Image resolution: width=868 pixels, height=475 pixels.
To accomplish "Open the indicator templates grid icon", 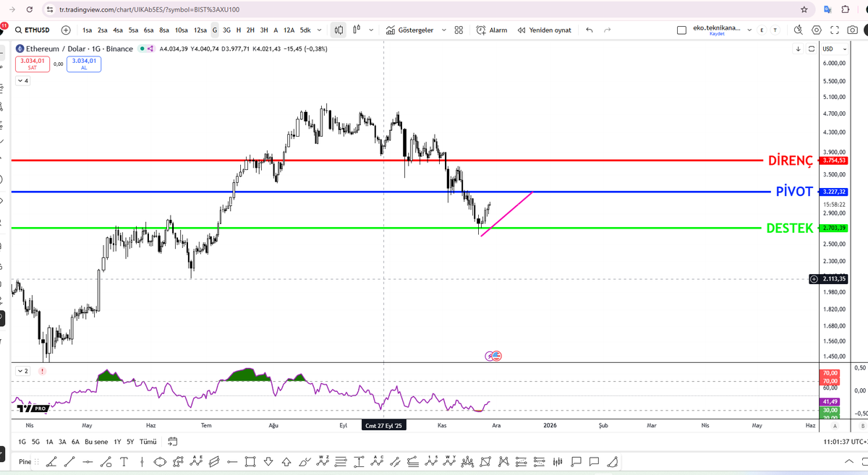I will click(x=459, y=30).
